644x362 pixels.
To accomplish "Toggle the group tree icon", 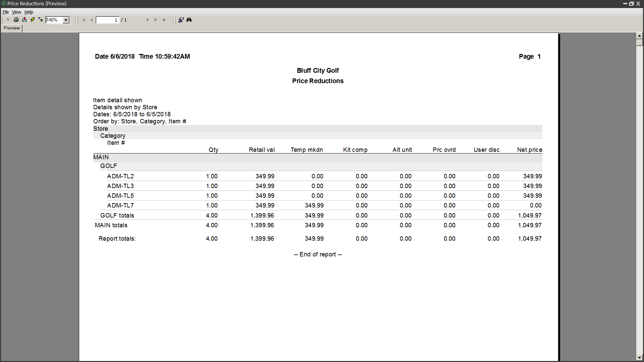I will point(41,20).
